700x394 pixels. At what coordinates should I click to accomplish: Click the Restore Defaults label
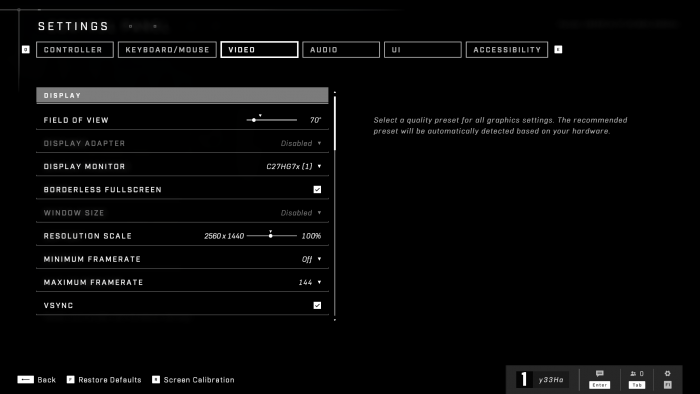point(110,380)
